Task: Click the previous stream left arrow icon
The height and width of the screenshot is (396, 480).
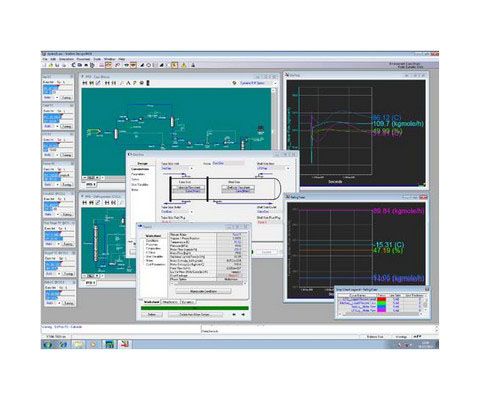Action: [x=234, y=315]
